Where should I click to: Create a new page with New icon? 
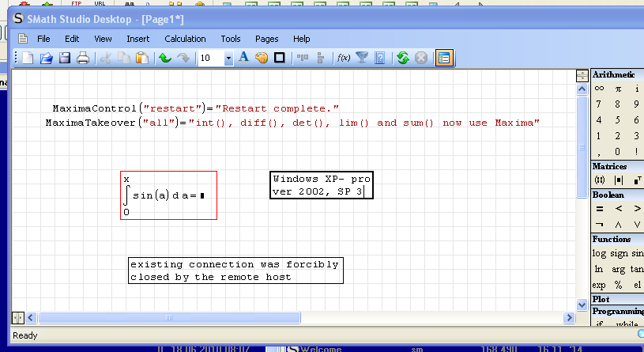[28, 58]
